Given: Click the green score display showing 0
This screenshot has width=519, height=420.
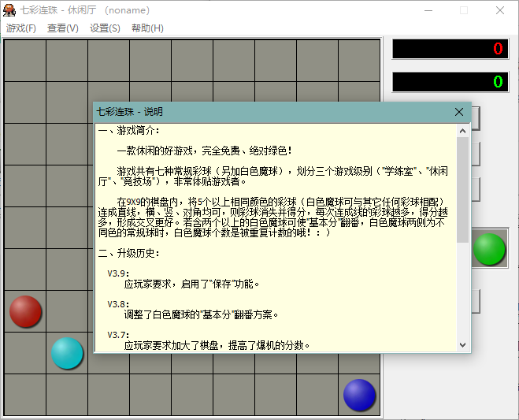Looking at the screenshot, I should 450,81.
